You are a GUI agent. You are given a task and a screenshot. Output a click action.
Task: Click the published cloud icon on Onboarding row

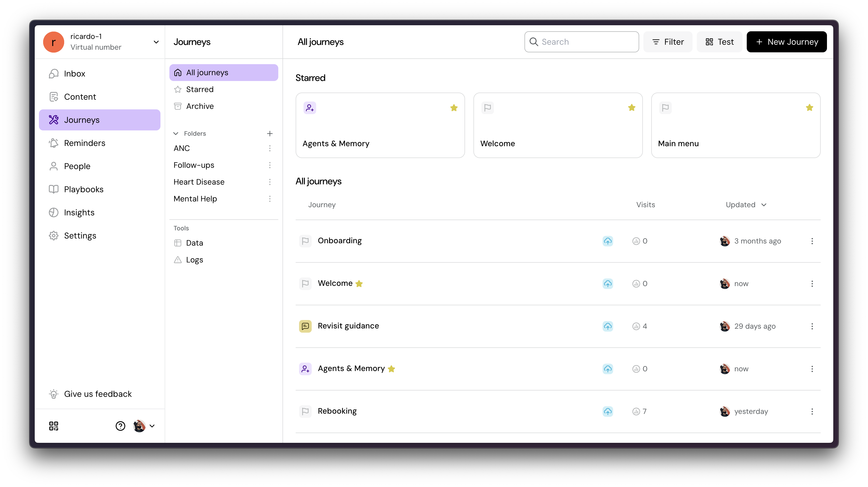tap(608, 241)
